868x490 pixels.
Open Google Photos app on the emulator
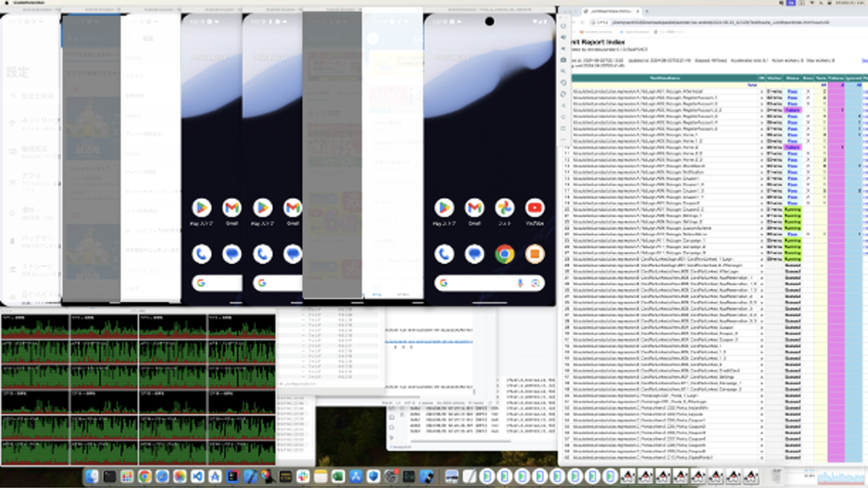coord(504,208)
